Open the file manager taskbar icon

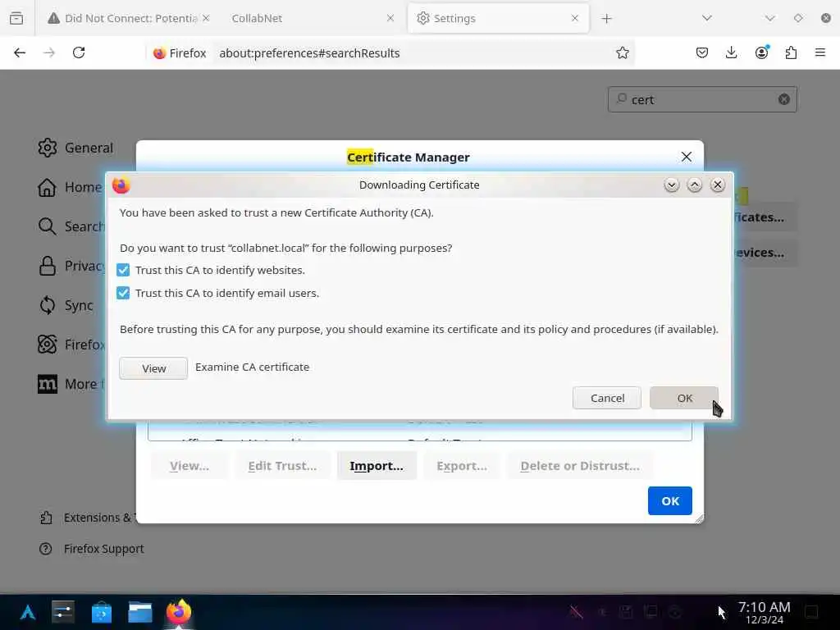[x=140, y=612]
